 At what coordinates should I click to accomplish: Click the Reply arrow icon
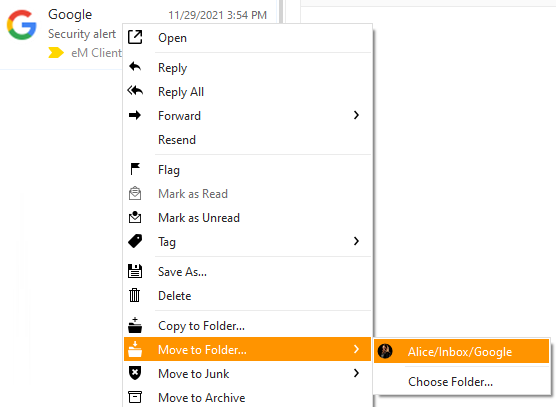(x=135, y=67)
